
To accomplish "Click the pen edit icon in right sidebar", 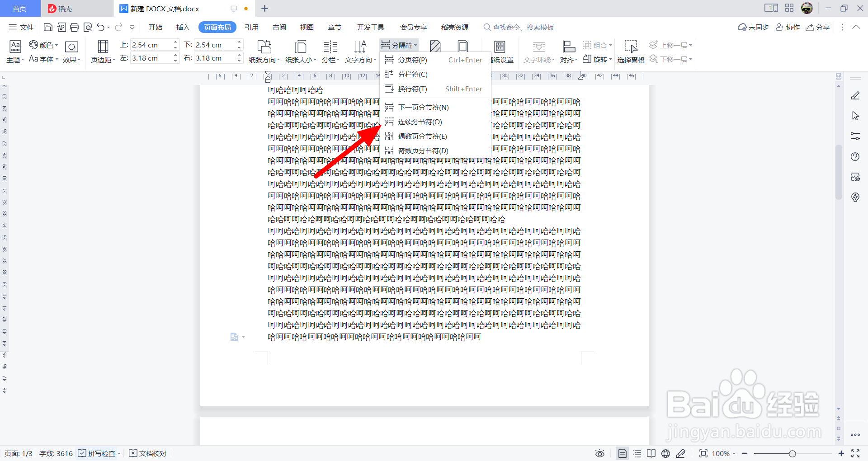I will coord(855,96).
